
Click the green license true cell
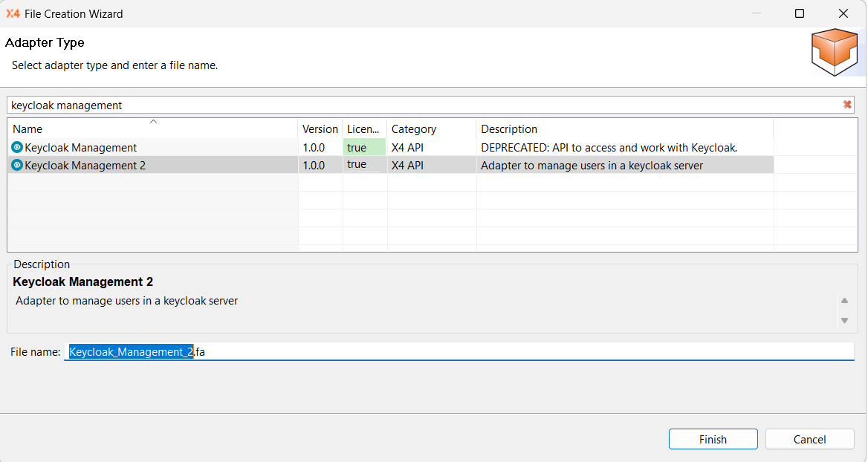[364, 148]
